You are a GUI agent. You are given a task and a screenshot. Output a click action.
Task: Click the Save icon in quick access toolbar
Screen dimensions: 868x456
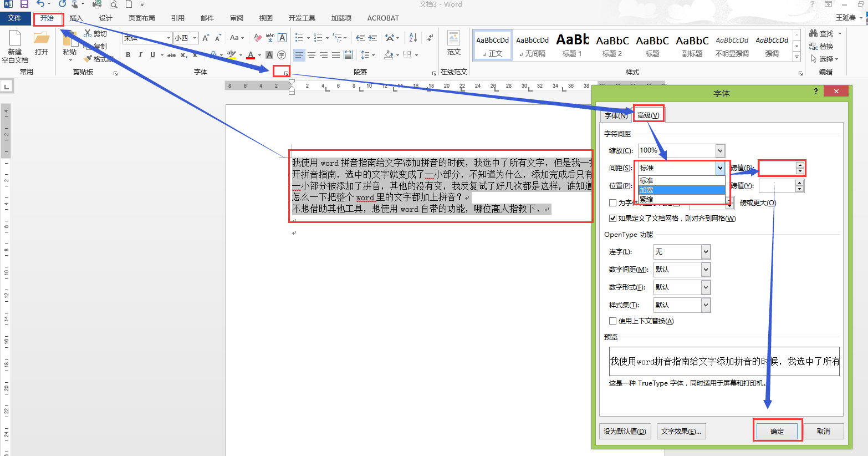[24, 4]
